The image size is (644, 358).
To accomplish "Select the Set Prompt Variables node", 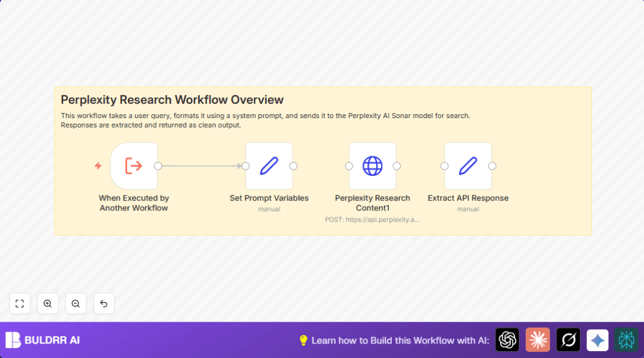I will 269,166.
